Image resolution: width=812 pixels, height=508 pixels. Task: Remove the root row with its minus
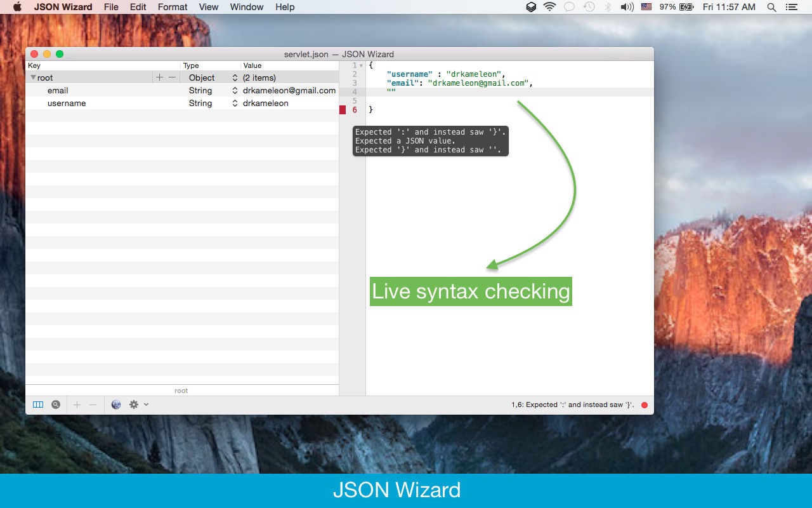(172, 77)
